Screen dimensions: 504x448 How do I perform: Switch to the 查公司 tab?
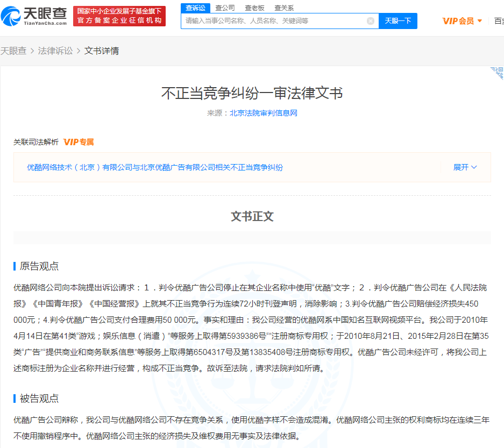225,8
